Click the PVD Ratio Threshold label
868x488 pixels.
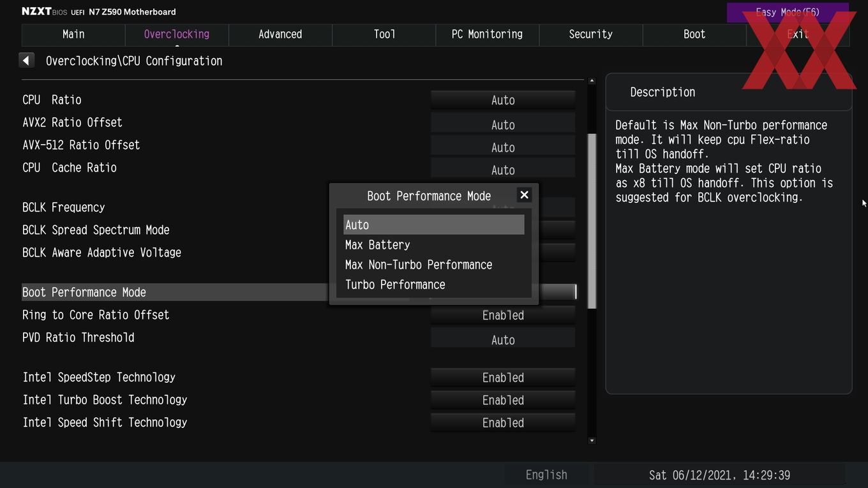click(x=79, y=337)
